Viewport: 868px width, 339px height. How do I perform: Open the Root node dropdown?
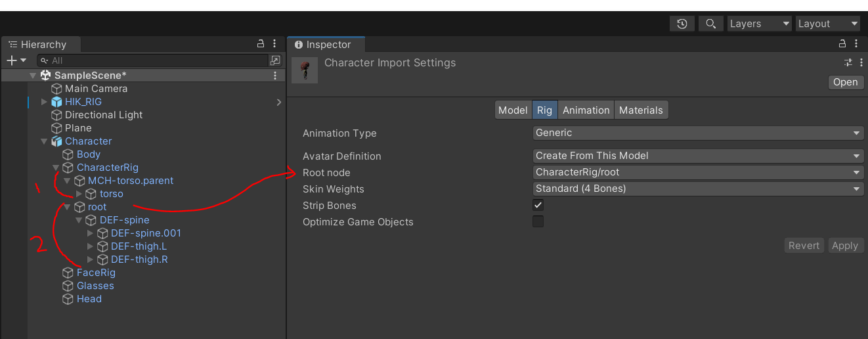point(697,173)
